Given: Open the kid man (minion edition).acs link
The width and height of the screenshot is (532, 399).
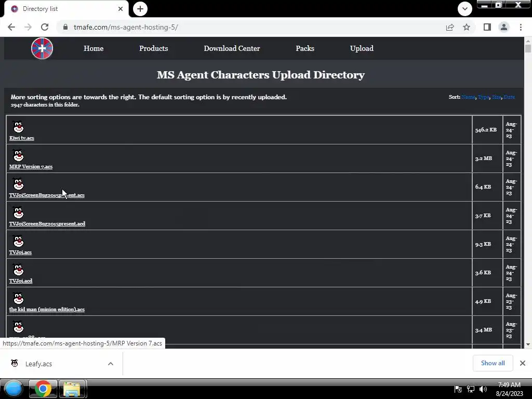Looking at the screenshot, I should 47,309.
